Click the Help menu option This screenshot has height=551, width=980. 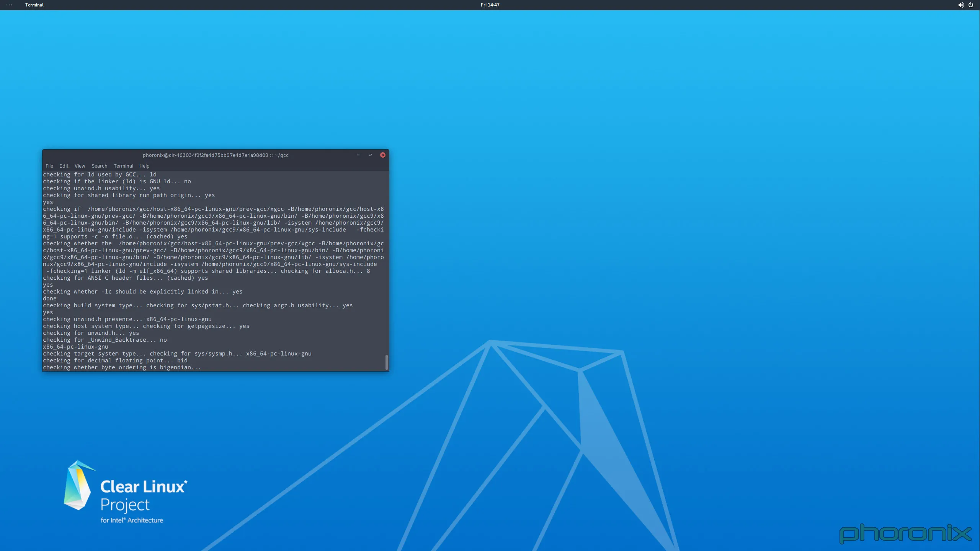pos(144,166)
